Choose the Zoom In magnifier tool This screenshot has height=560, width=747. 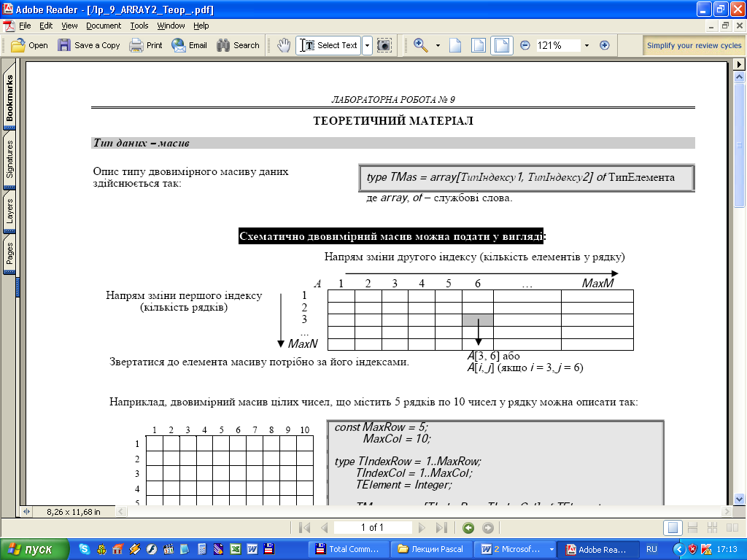pyautogui.click(x=420, y=45)
